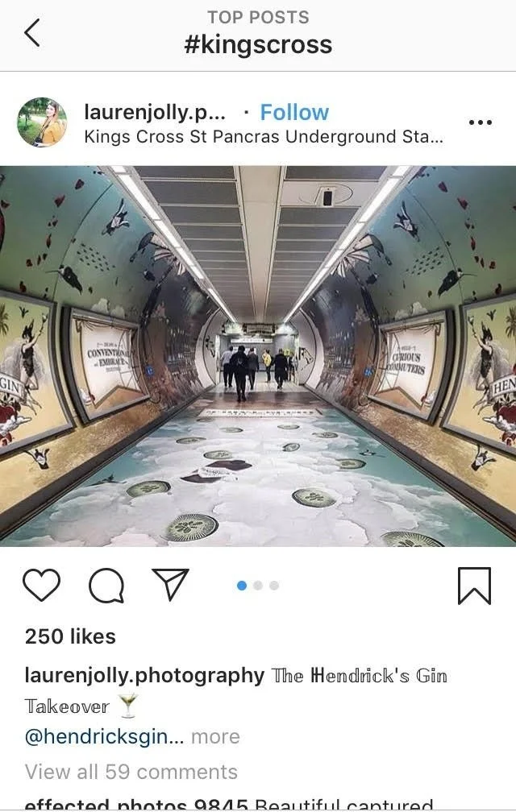
Task: Show the 250 likes list
Action: (70, 636)
